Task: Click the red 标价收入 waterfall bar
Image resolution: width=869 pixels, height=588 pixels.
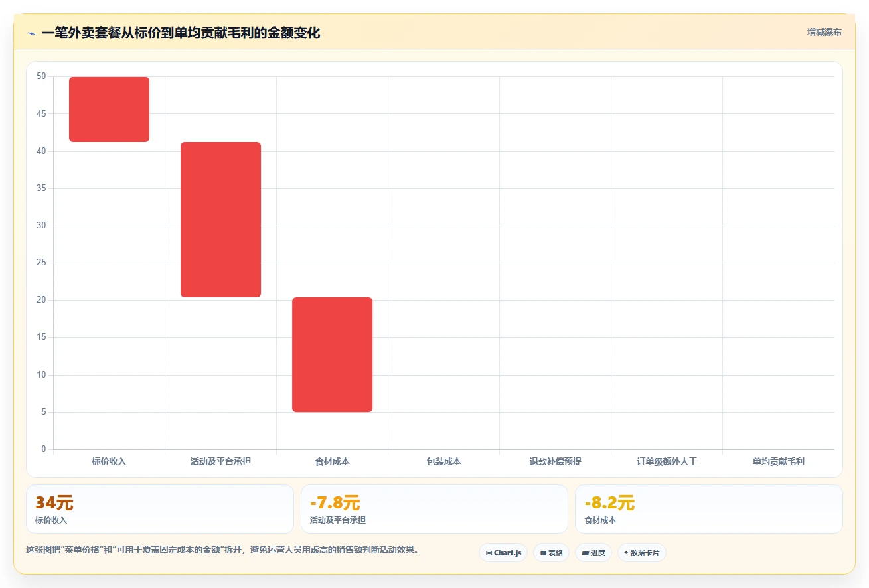Action: [x=110, y=110]
